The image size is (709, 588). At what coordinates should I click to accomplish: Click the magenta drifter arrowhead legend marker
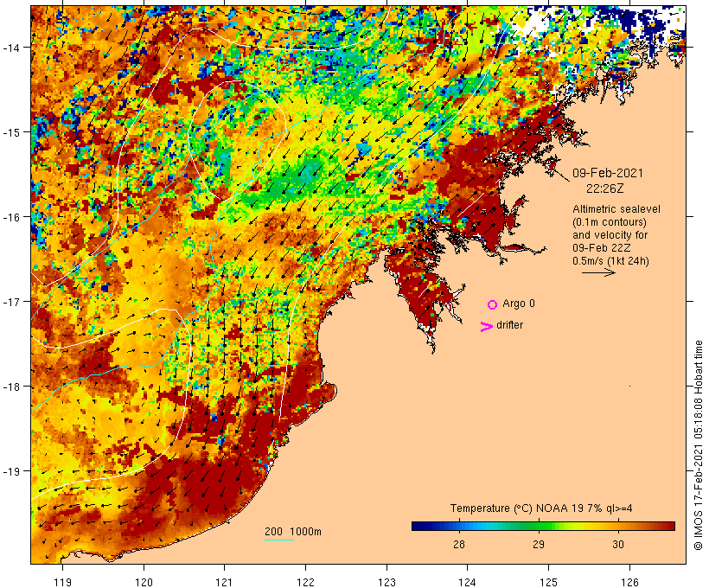(x=486, y=327)
